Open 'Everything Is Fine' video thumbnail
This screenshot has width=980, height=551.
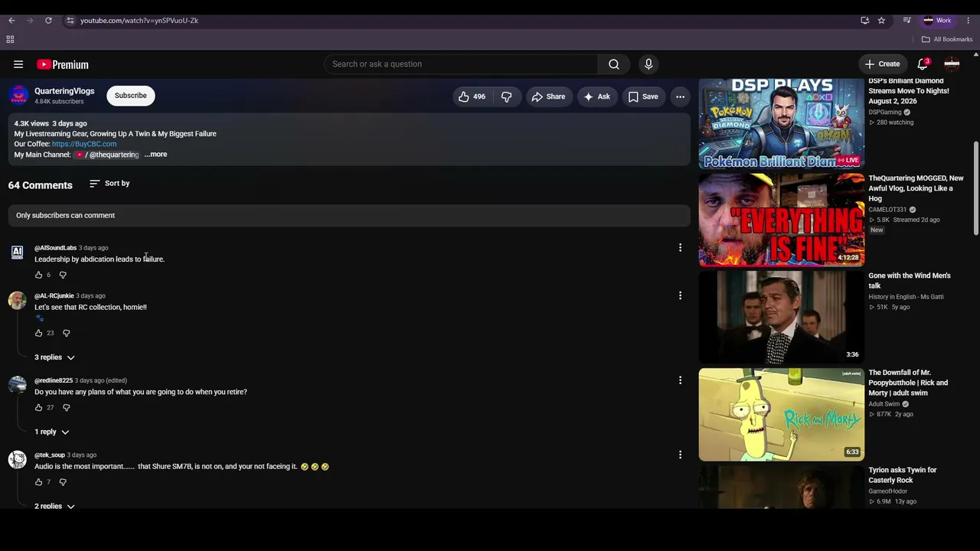coord(781,220)
